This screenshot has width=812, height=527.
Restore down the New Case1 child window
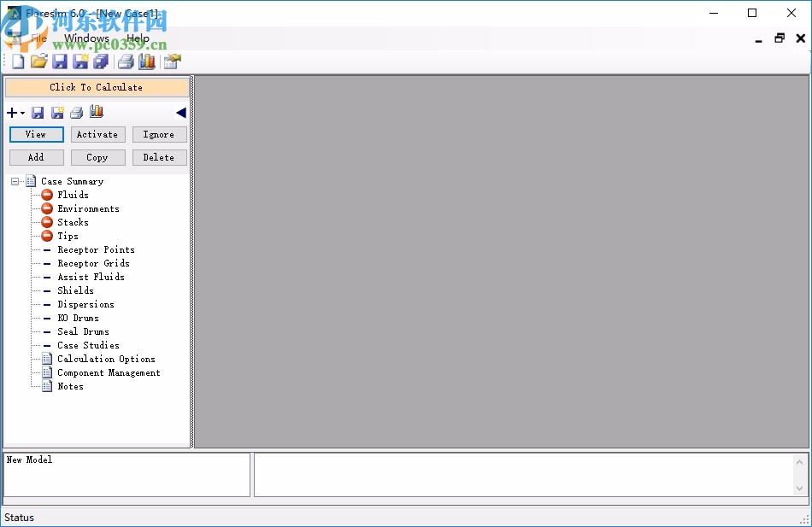780,38
